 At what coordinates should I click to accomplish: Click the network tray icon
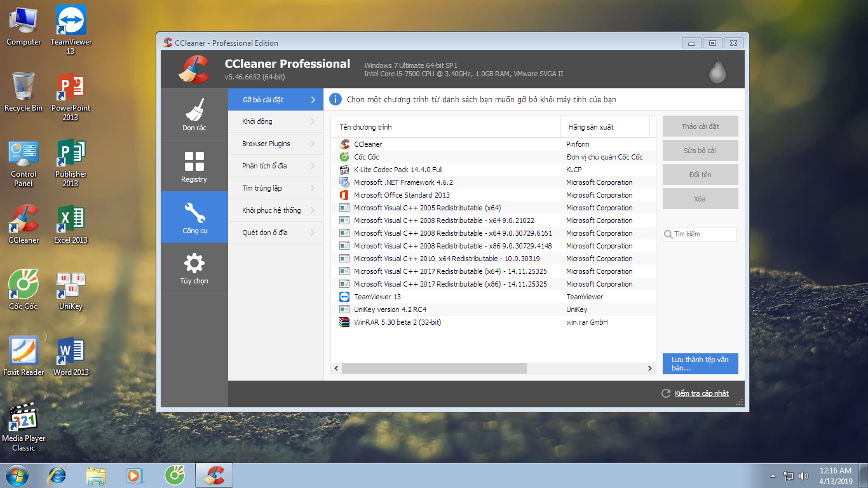[x=789, y=475]
